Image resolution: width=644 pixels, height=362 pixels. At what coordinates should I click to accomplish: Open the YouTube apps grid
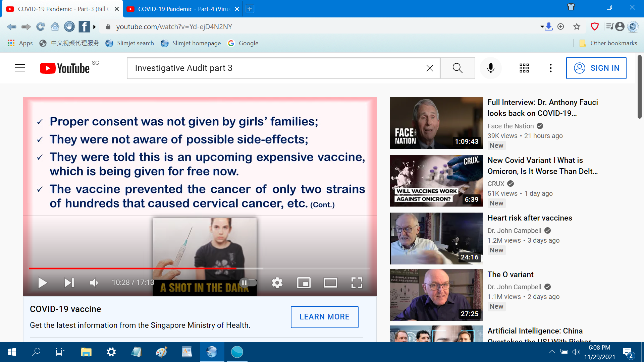coord(524,68)
